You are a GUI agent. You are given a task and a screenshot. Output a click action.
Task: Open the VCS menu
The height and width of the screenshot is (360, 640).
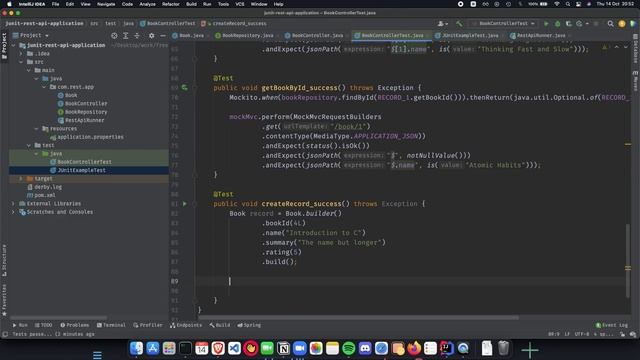click(x=240, y=4)
